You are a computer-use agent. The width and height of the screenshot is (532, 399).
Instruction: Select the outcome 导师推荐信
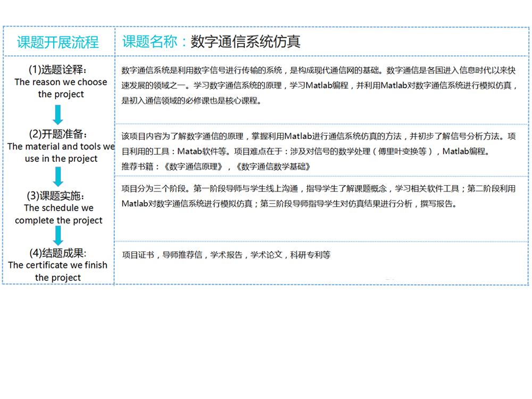pos(182,255)
